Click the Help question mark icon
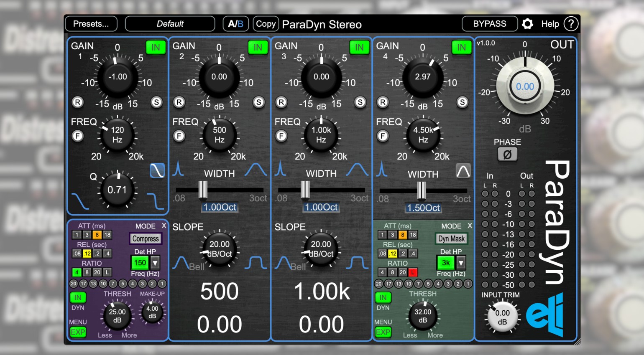Viewport: 644px width, 355px height. [x=571, y=24]
